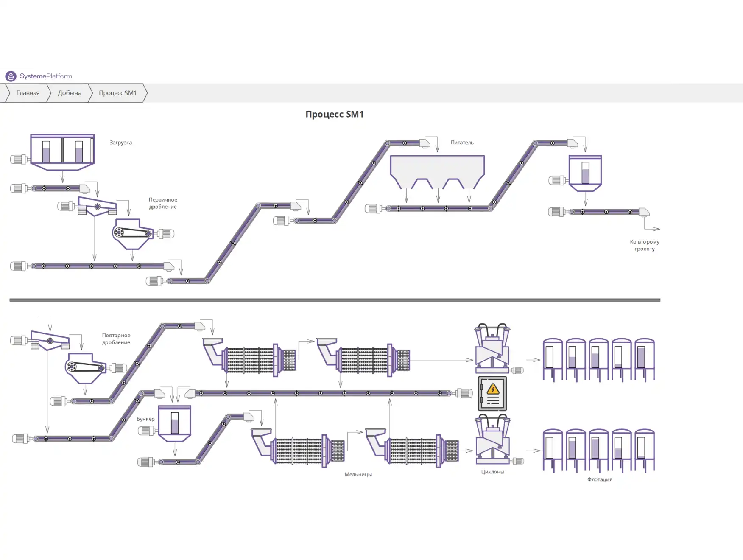This screenshot has width=743, height=560.
Task: Select the last lower flotation tank
Action: [644, 450]
